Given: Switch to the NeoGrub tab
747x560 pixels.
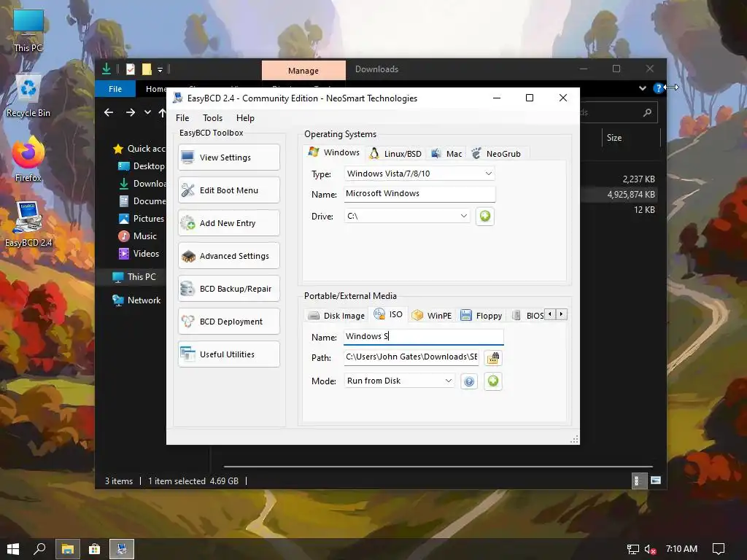Looking at the screenshot, I should coord(496,154).
